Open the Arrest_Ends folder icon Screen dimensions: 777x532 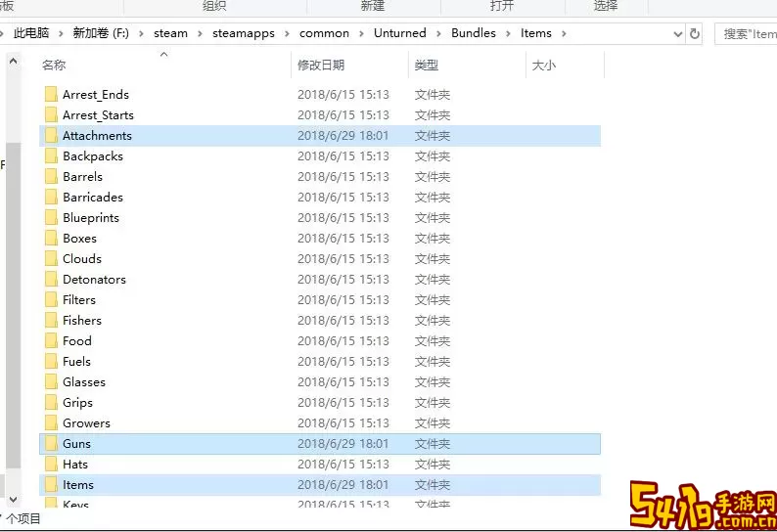pos(51,94)
